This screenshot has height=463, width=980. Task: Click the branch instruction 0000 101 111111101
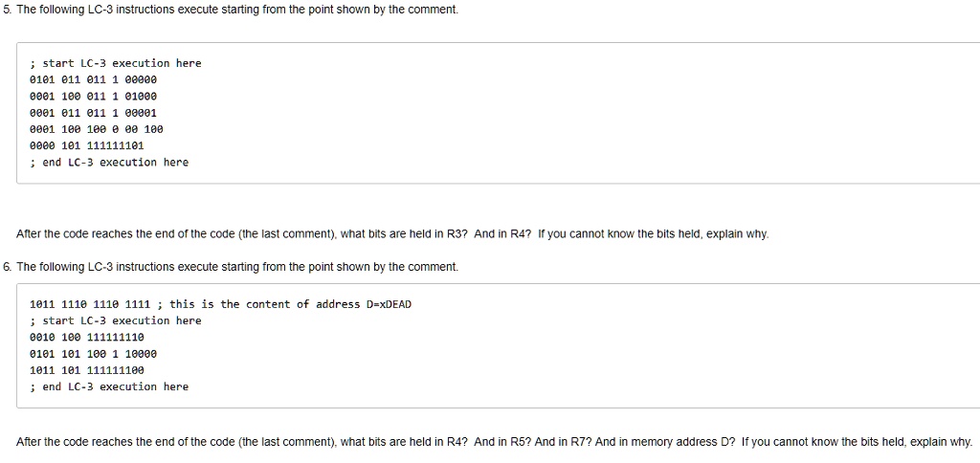point(87,145)
